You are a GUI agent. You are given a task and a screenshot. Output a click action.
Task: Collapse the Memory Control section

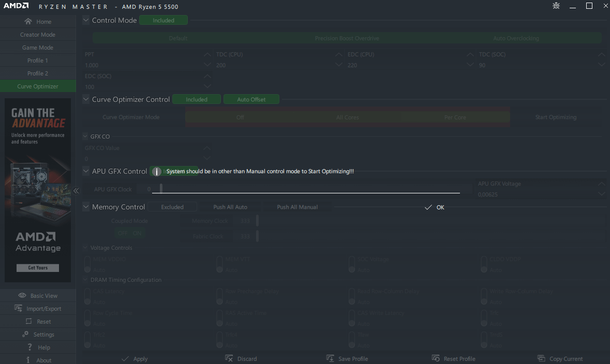[x=86, y=207]
